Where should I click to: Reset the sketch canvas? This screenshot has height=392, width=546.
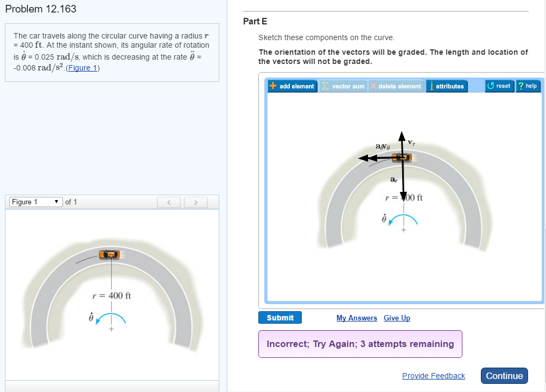[x=499, y=86]
